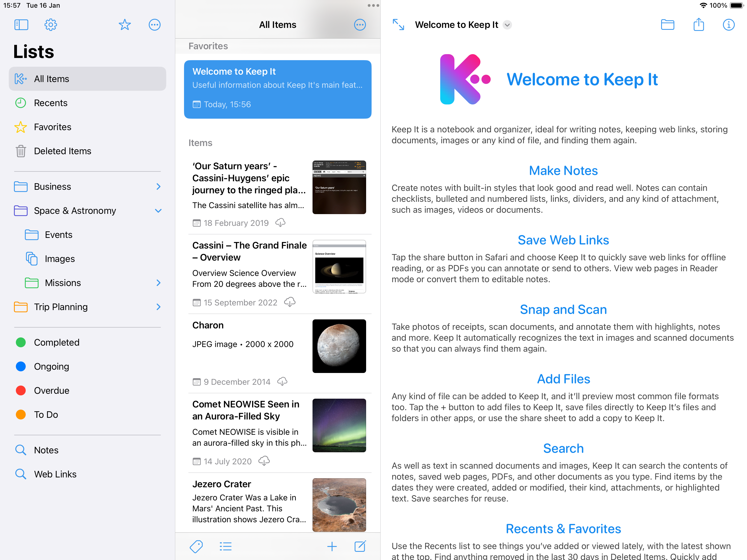Tap the battery indicator in status bar
Screen dimensions: 747x560
pyautogui.click(x=736, y=5)
